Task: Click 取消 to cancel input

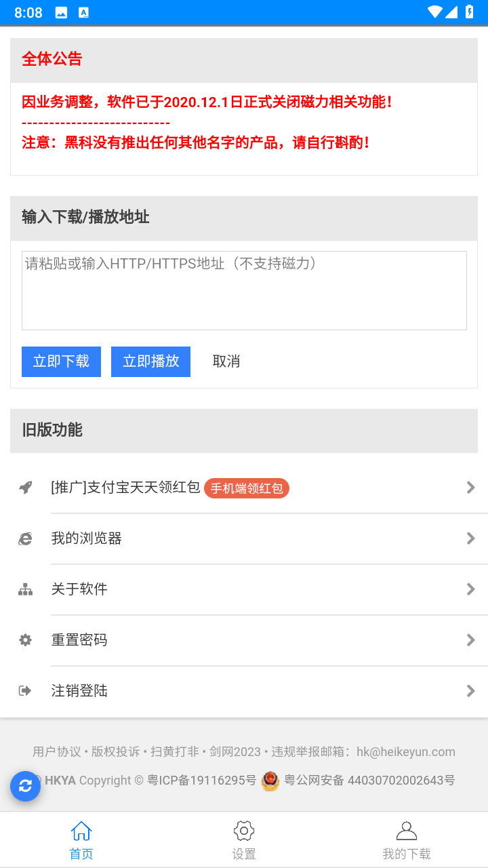Action: tap(226, 361)
